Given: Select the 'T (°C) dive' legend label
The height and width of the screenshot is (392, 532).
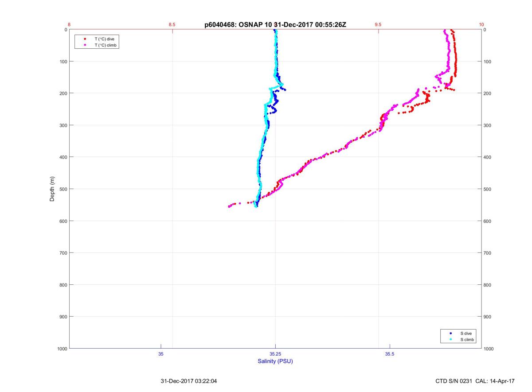Looking at the screenshot, I should [x=104, y=39].
